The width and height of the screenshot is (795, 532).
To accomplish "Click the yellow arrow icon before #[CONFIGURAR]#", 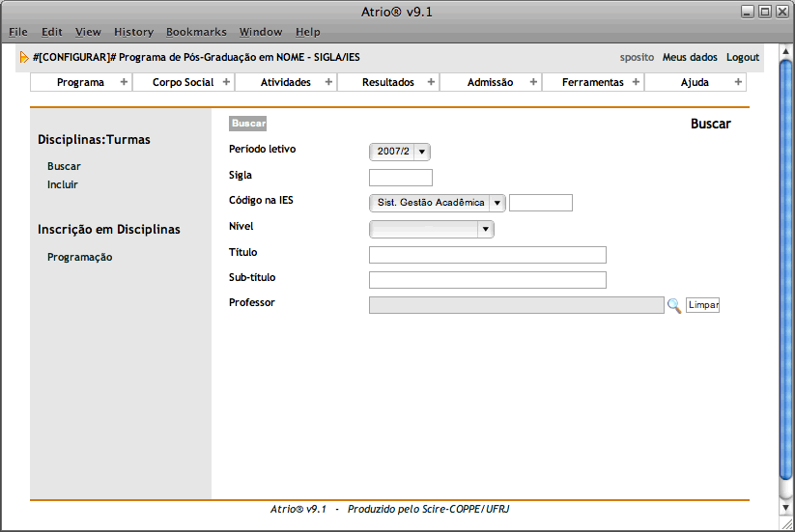I will tap(24, 58).
